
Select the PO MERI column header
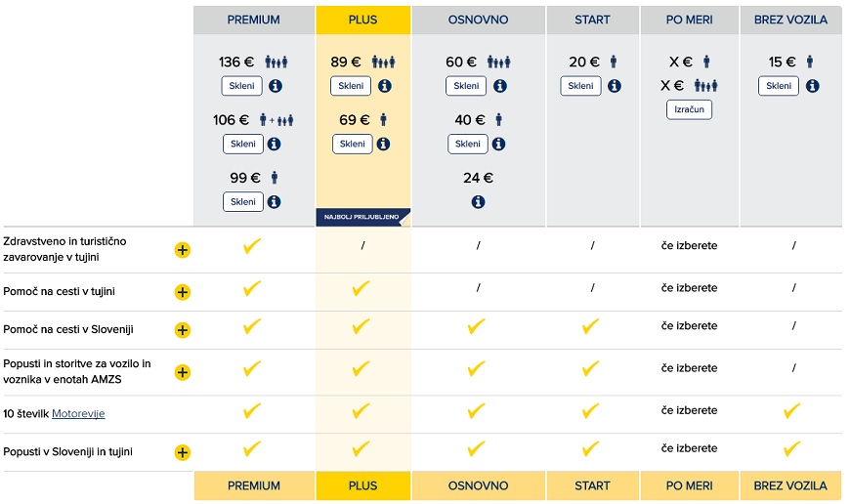coord(690,20)
